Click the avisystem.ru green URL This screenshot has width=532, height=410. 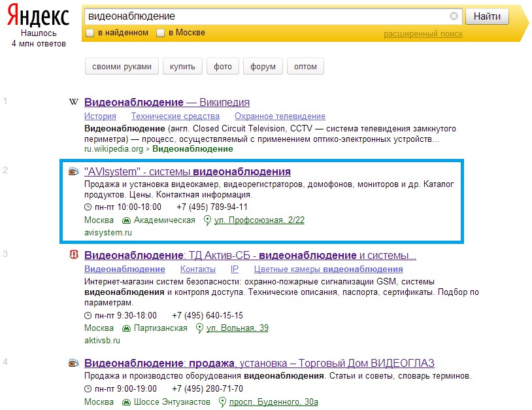pyautogui.click(x=108, y=233)
